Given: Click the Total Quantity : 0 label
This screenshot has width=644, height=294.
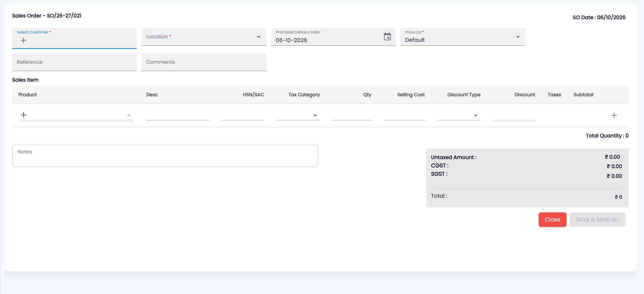Looking at the screenshot, I should (x=607, y=136).
